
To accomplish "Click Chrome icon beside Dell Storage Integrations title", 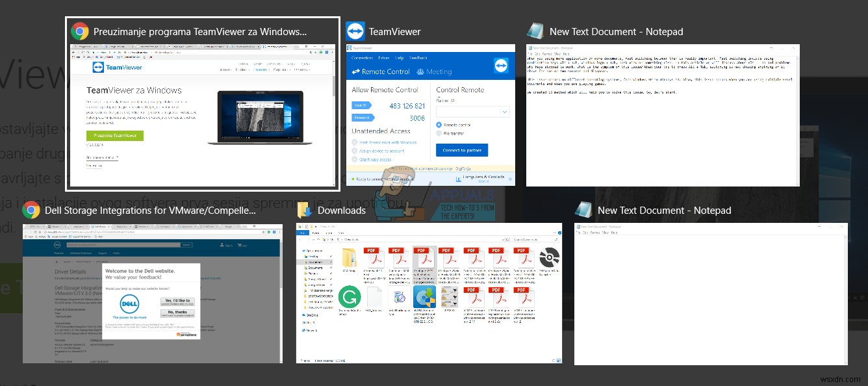I will [x=31, y=210].
